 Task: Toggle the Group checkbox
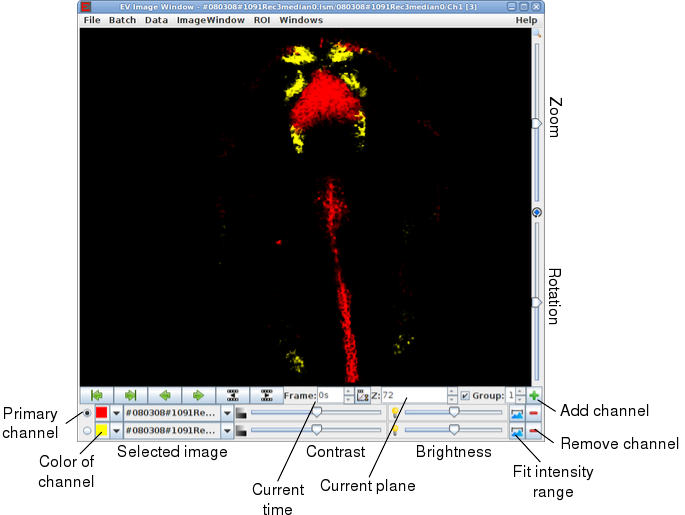(x=465, y=396)
